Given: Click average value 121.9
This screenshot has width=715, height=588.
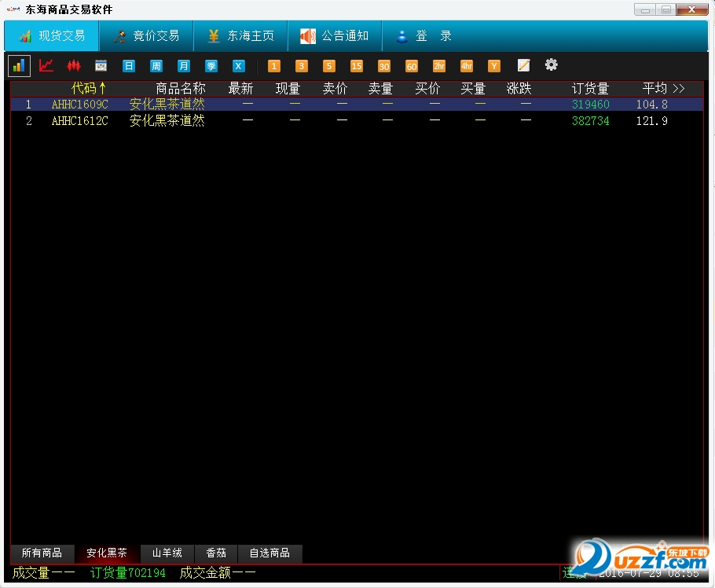Looking at the screenshot, I should tap(651, 121).
